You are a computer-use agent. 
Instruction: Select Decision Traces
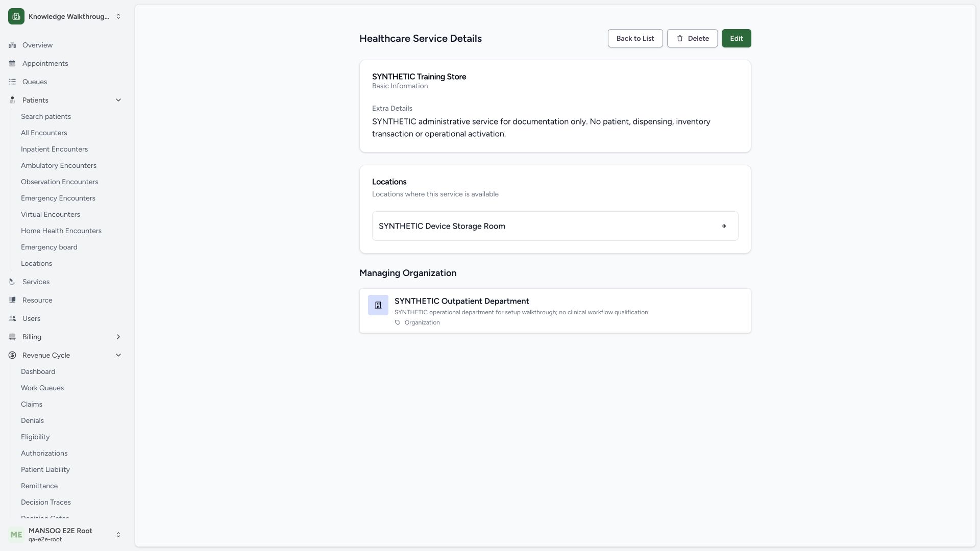click(x=46, y=502)
